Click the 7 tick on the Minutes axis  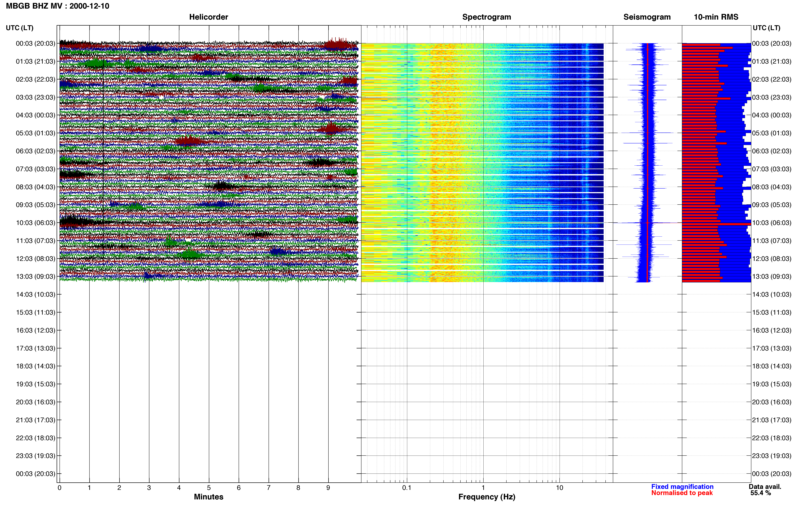coord(269,487)
